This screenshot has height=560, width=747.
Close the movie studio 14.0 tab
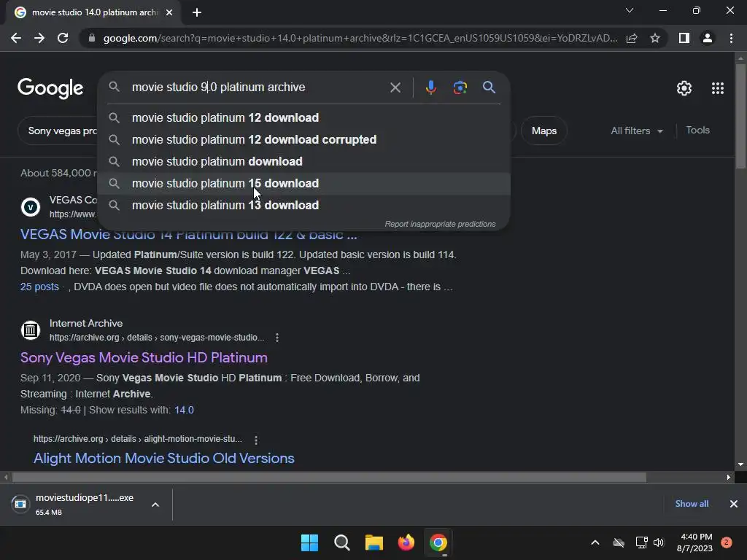[x=169, y=12]
